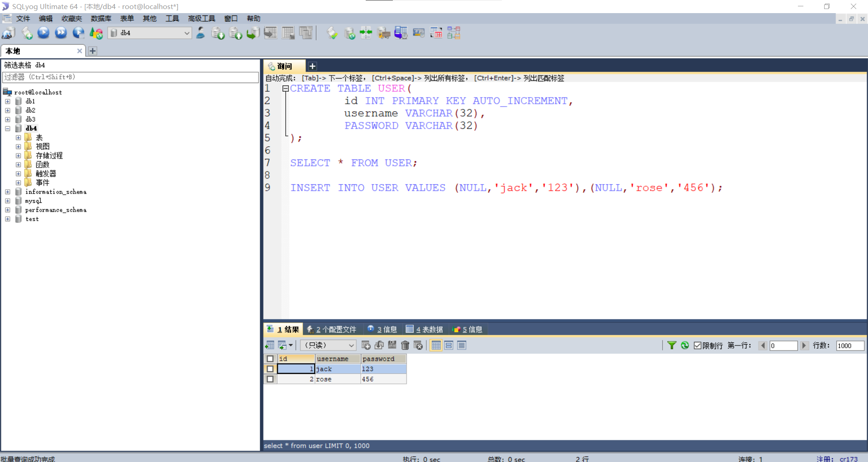Expand the mysql database node

pos(8,201)
